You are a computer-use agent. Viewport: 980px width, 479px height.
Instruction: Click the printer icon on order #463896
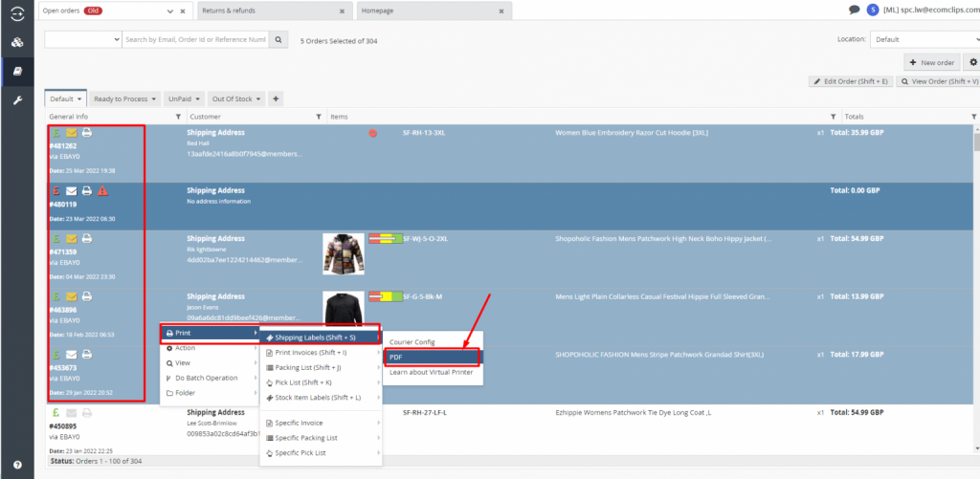87,296
